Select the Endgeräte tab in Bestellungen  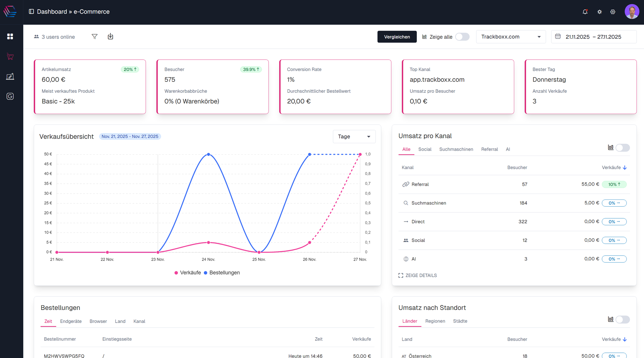pos(71,321)
